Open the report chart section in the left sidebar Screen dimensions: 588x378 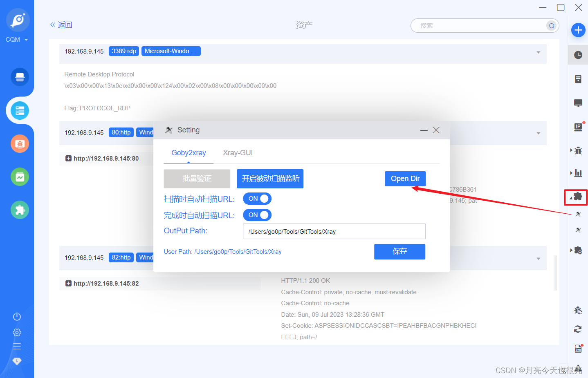point(20,177)
